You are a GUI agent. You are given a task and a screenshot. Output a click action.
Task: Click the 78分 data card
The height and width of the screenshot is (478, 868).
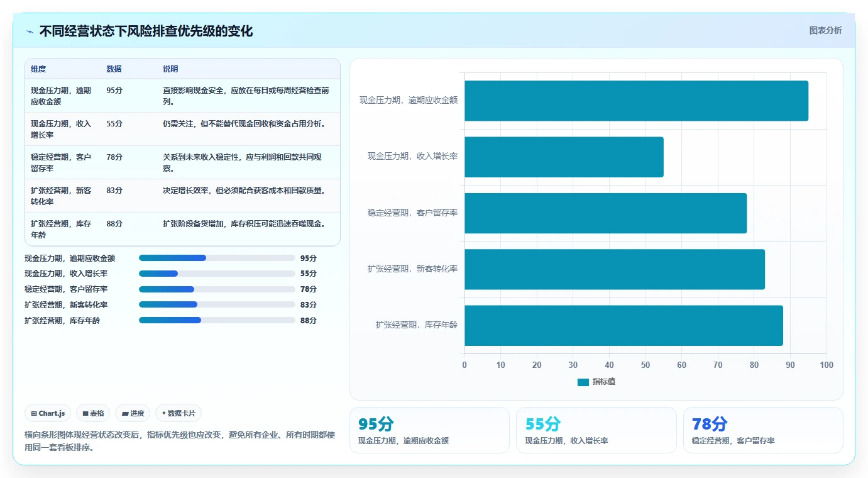pos(763,430)
